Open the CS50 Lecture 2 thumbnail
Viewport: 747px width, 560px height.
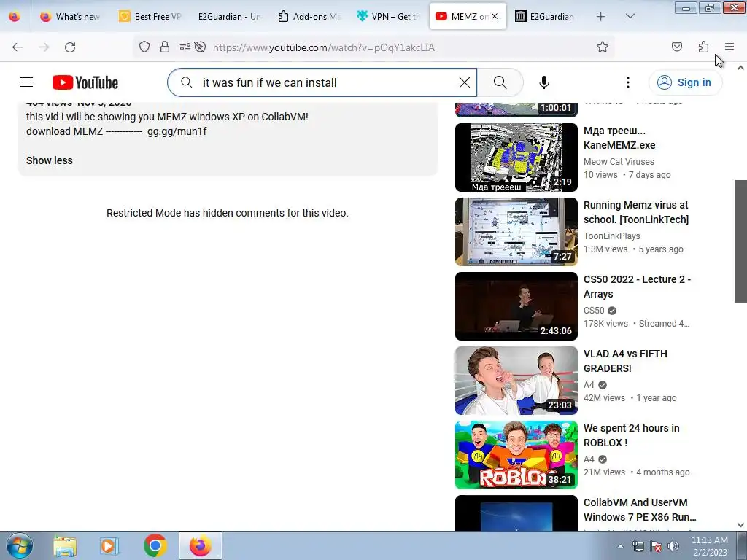(516, 306)
